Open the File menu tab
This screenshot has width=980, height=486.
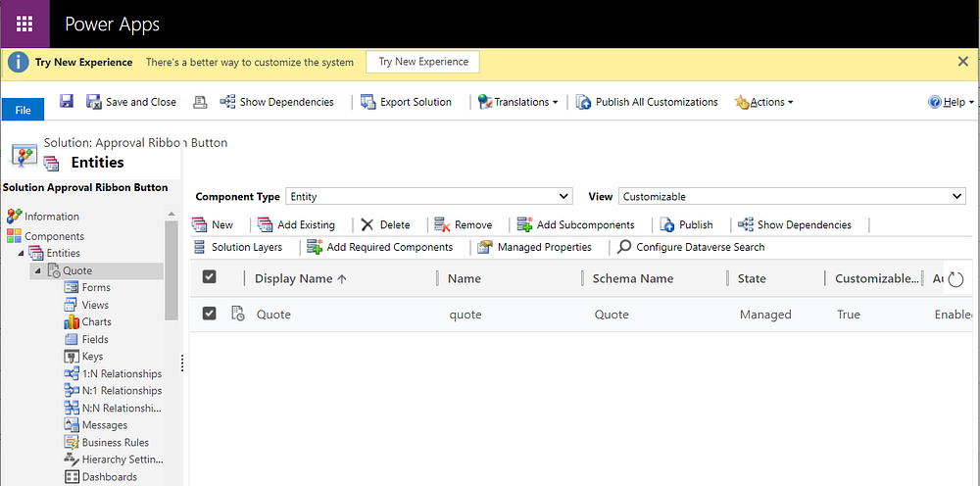pos(23,110)
